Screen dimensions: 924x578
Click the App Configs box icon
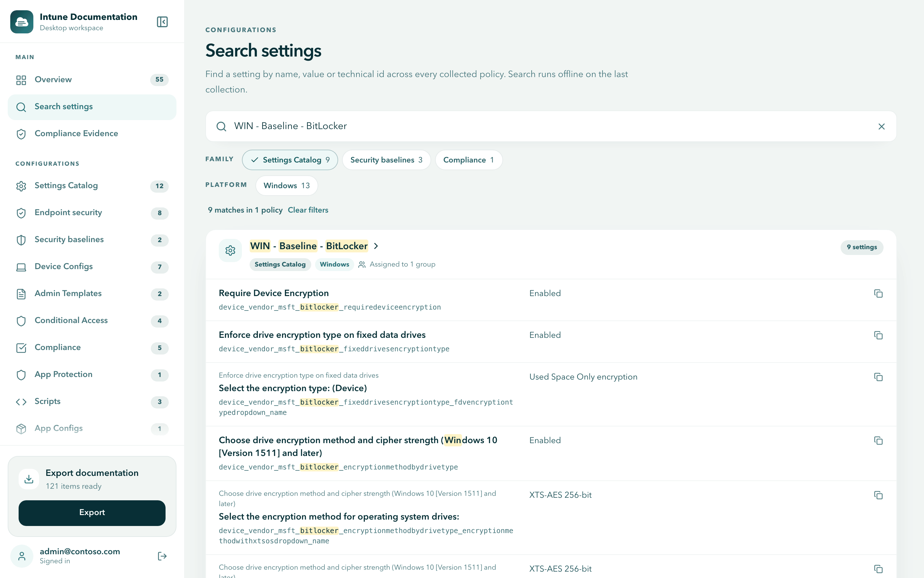[21, 429]
